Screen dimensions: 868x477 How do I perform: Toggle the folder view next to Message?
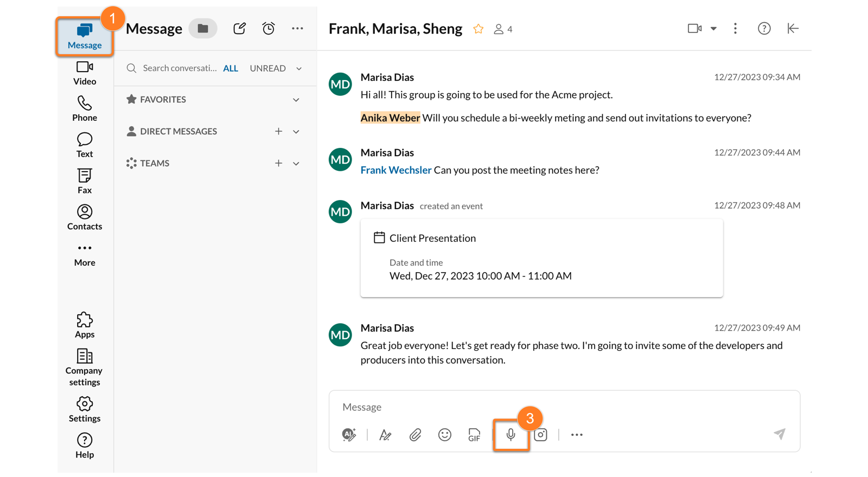pyautogui.click(x=203, y=29)
